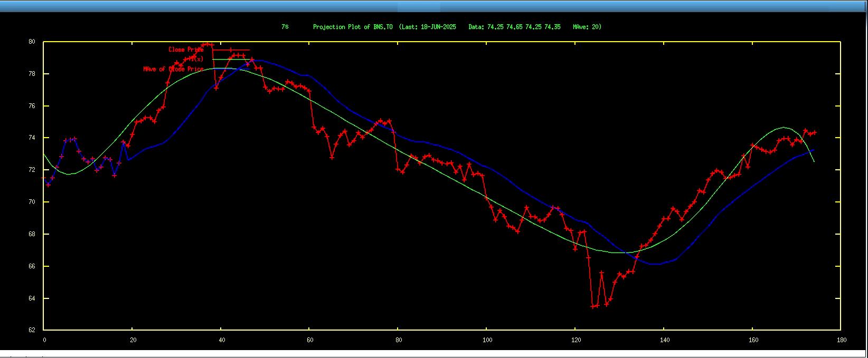Viewport: 868px width, 358px height.
Task: Click the y-axis tick label 80
Action: point(32,42)
